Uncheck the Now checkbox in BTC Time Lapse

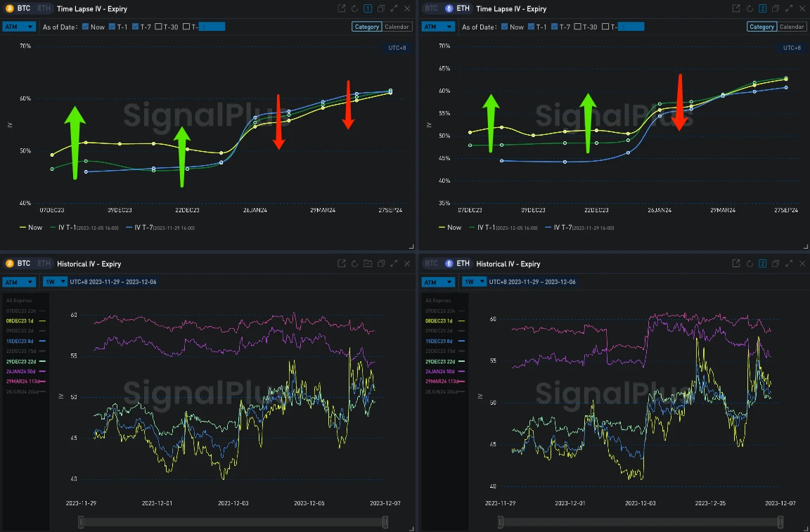click(x=86, y=27)
